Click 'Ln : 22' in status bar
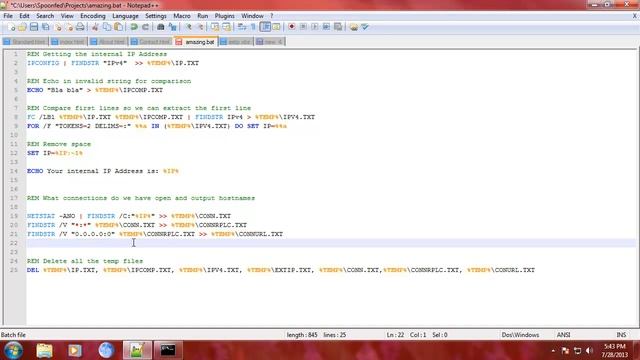 [395, 335]
